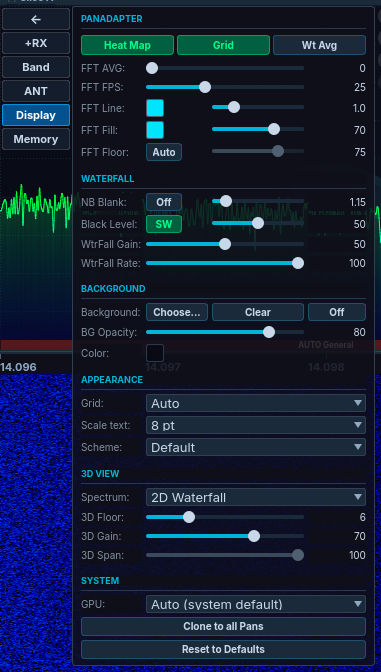Select the Display menu button
381x672 pixels.
[x=36, y=115]
